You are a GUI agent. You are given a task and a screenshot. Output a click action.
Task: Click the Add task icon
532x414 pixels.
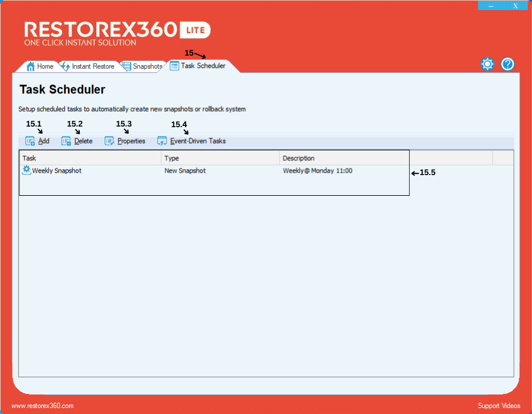[30, 141]
